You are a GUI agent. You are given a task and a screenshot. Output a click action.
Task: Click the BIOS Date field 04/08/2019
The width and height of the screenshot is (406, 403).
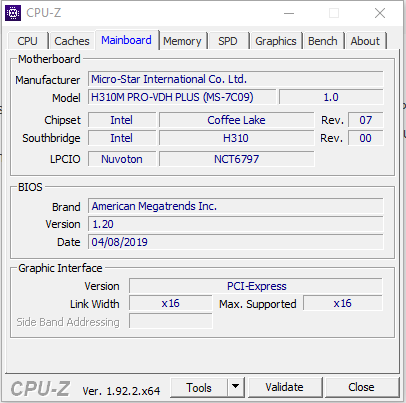coord(236,242)
